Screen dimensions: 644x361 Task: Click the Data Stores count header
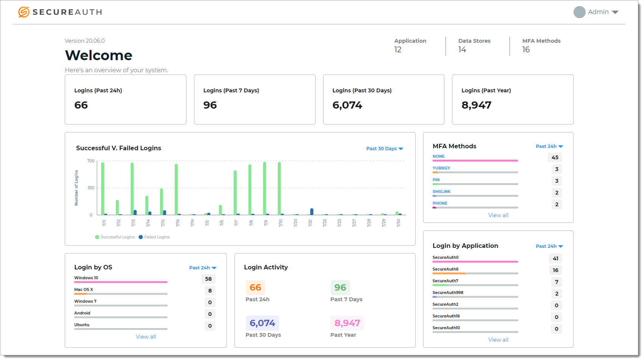point(474,45)
